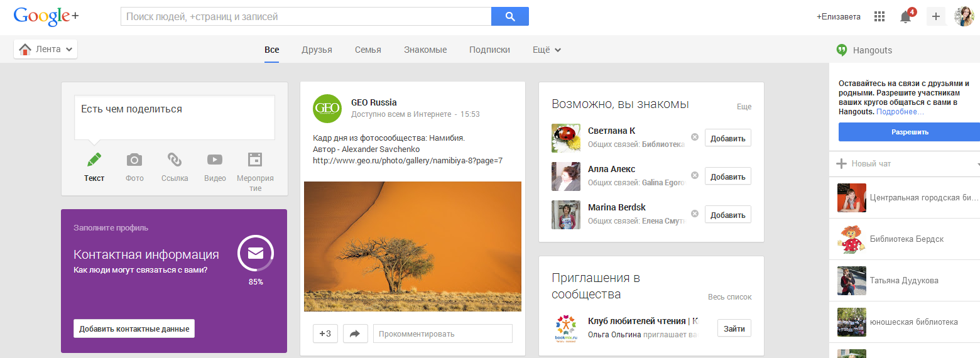The width and height of the screenshot is (980, 358).
Task: Open the geo.ru gallery link
Action: [x=408, y=160]
